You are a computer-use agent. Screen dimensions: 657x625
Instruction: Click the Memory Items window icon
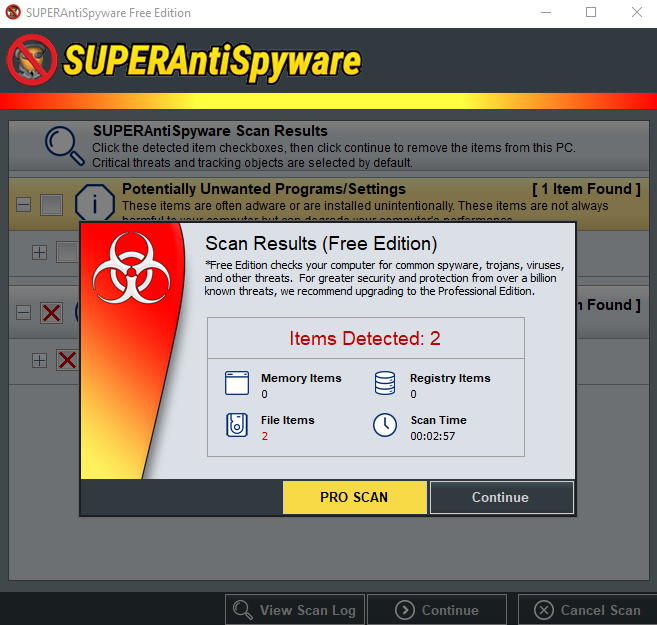[237, 383]
